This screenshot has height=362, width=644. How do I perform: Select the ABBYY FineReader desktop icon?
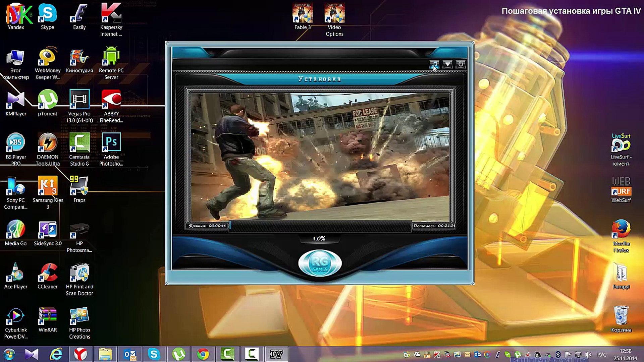(111, 106)
